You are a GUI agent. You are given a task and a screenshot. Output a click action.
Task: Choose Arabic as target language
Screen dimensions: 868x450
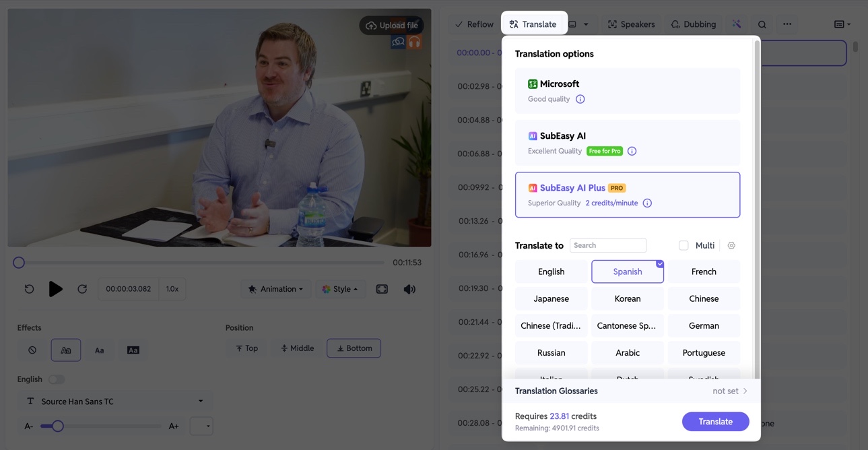(628, 352)
